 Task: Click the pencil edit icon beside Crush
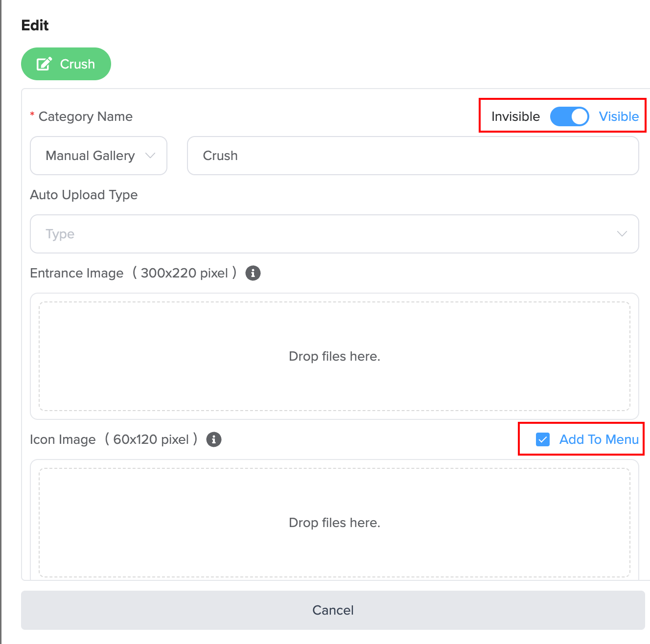tap(44, 64)
